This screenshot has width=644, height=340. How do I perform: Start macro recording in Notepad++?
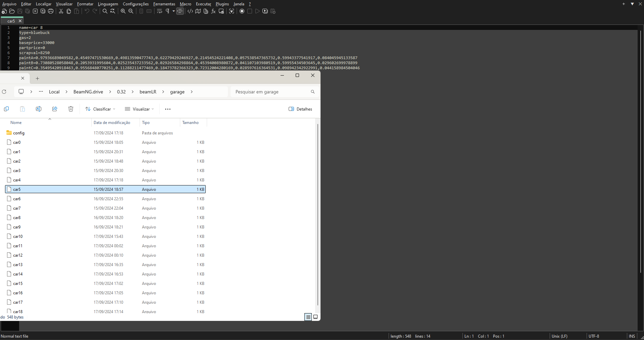[242, 11]
